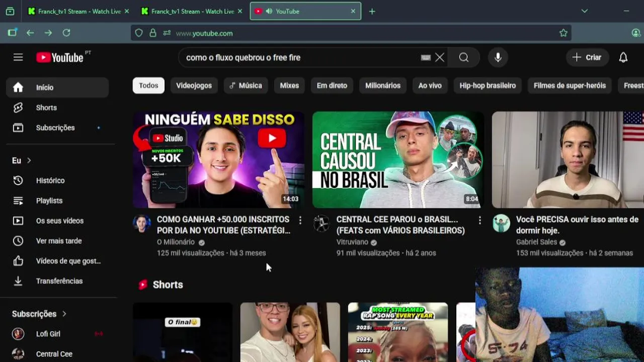Go back in browser history

[30, 33]
